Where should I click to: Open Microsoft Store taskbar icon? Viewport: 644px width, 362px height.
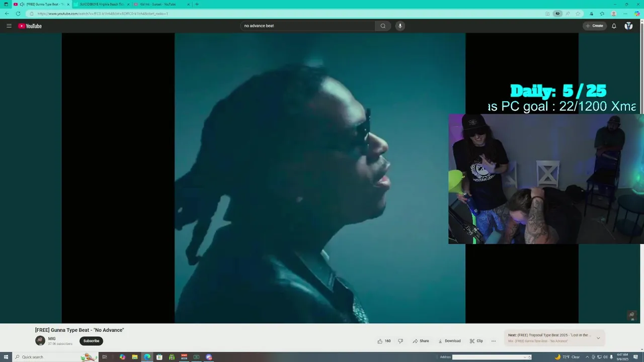(159, 357)
